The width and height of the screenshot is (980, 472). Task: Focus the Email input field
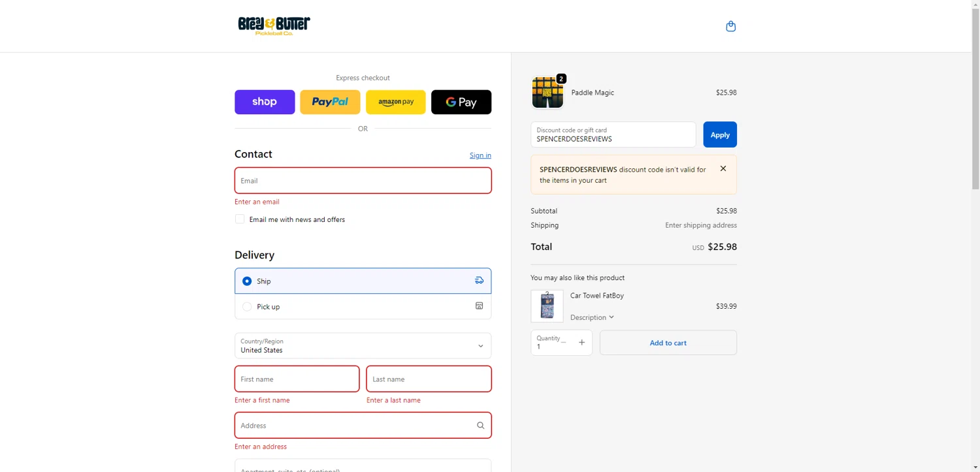363,180
